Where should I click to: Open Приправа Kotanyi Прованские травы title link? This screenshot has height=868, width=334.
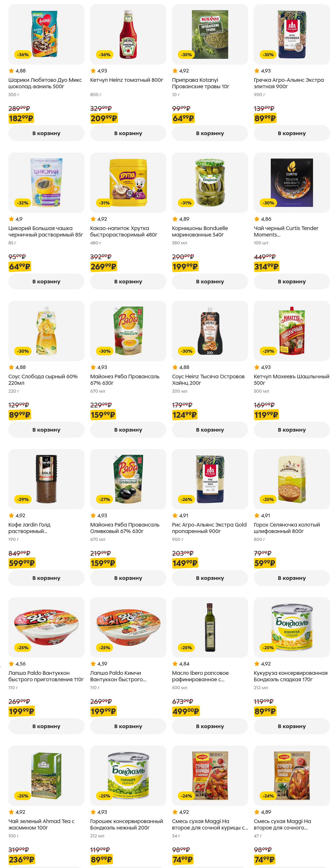pos(200,83)
